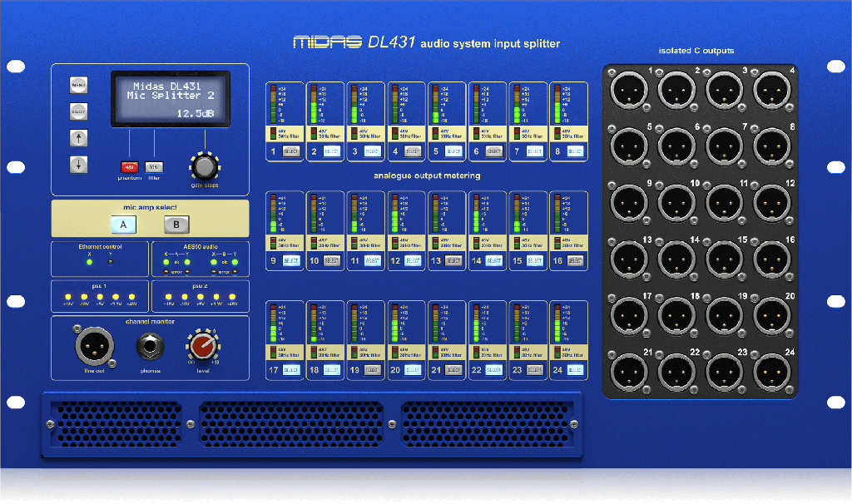Click isolated C output XLR connector 13
This screenshot has width=852, height=504.
[x=629, y=259]
